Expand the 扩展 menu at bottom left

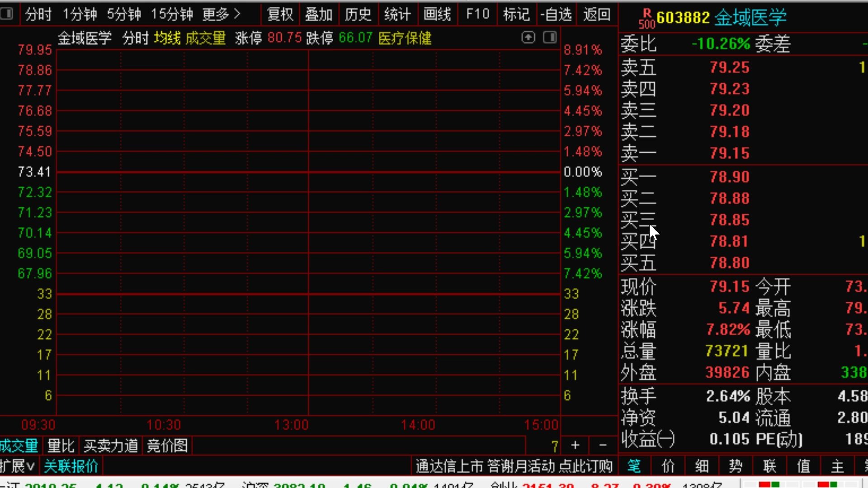18,466
